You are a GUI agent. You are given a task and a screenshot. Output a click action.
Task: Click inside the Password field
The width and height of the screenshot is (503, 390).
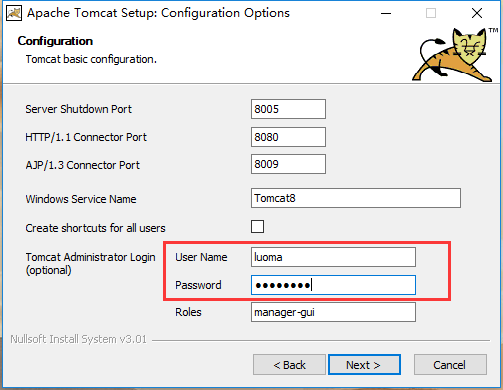[x=333, y=285]
